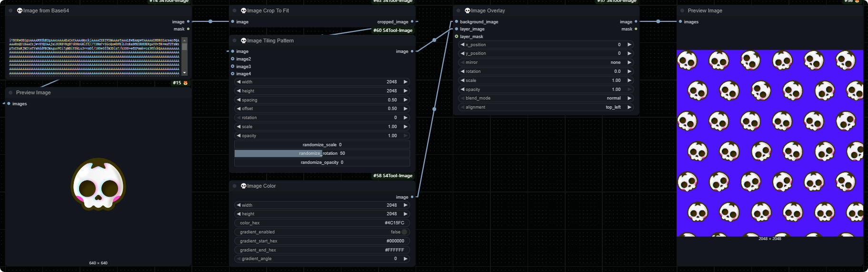Increase the spacing value with right arrow
Viewport: 868px width, 272px height.
click(x=406, y=100)
